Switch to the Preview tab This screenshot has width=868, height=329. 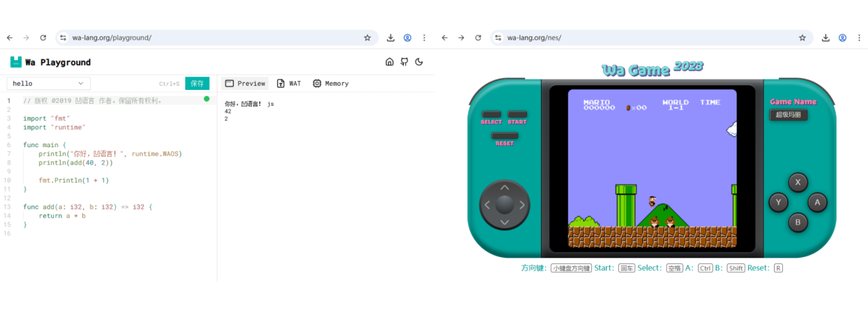point(245,84)
